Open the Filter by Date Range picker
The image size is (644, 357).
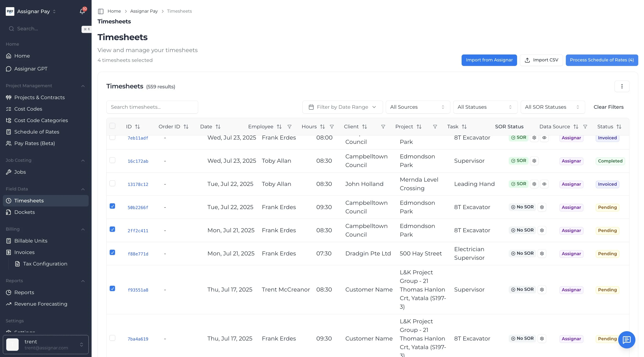click(x=342, y=107)
